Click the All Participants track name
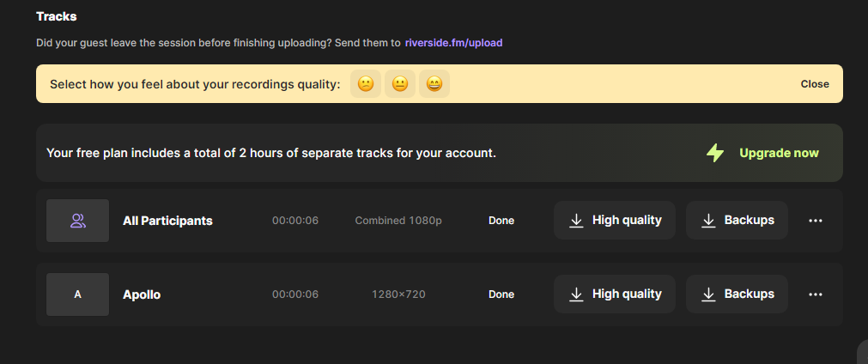The width and height of the screenshot is (868, 364). (x=167, y=221)
